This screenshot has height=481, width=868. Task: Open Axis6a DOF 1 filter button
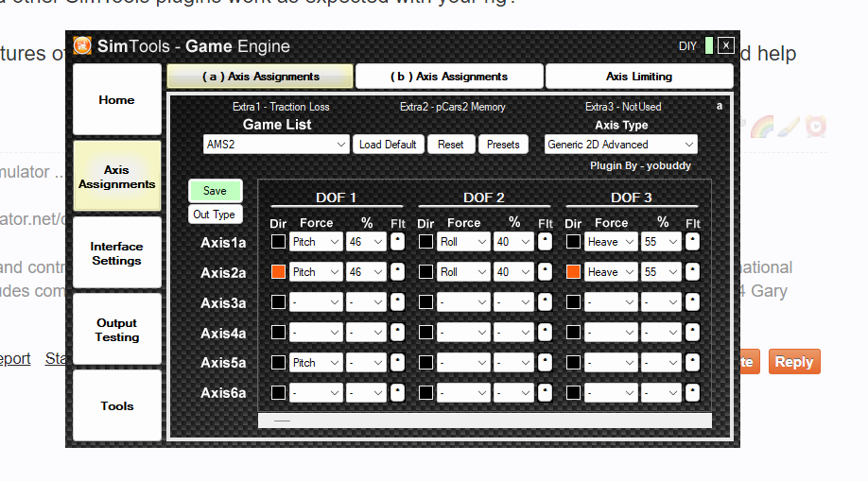(x=397, y=392)
